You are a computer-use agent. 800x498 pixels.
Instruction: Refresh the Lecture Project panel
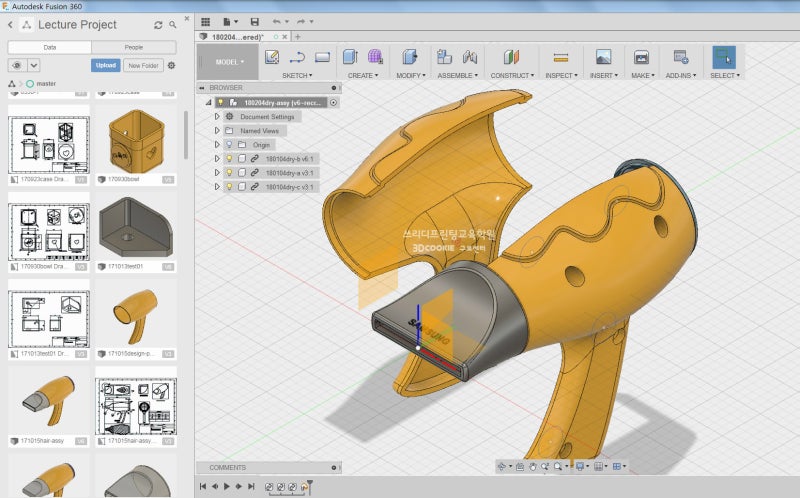tap(158, 25)
